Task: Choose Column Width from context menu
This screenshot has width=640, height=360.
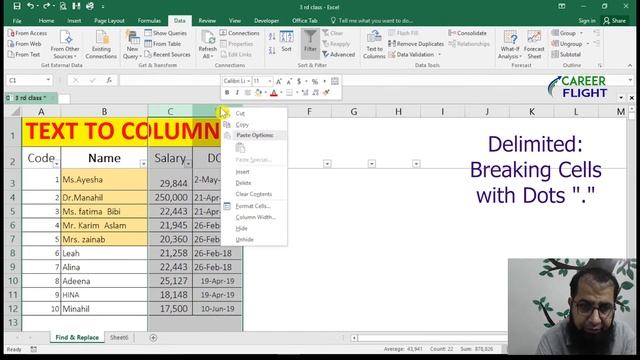Action: (256, 217)
